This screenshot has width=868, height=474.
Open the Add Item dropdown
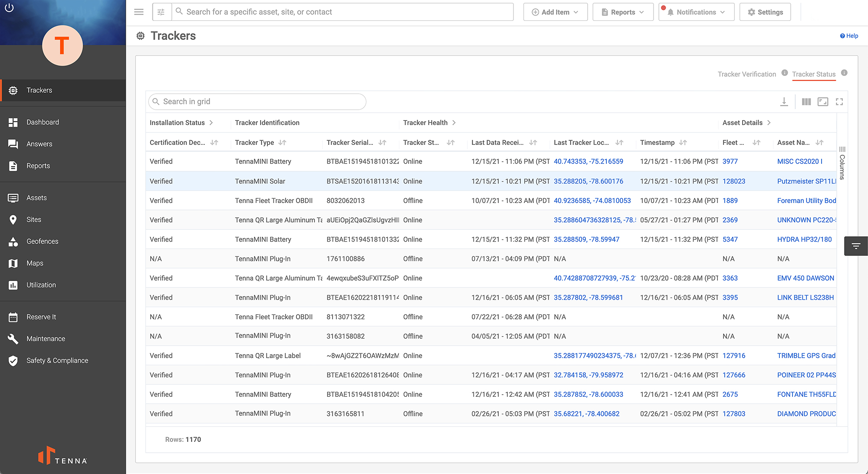click(555, 12)
